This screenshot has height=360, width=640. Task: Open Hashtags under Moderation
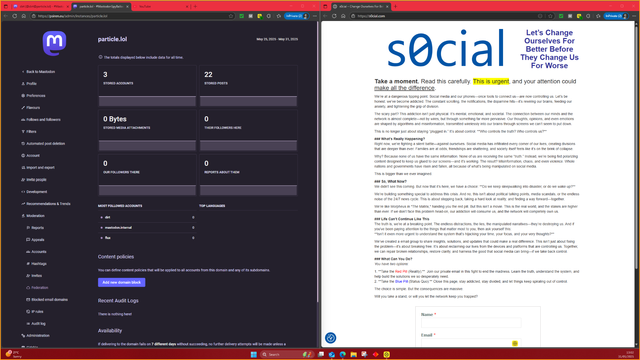[36, 264]
